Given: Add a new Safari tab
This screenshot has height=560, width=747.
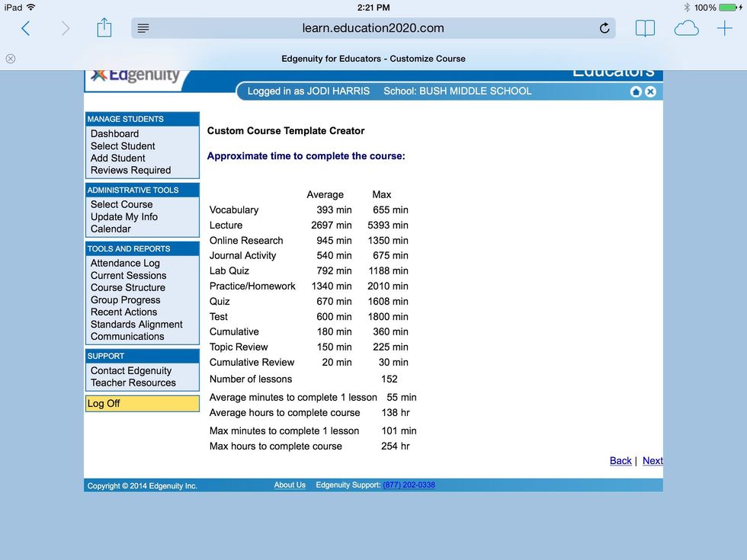Looking at the screenshot, I should [724, 29].
